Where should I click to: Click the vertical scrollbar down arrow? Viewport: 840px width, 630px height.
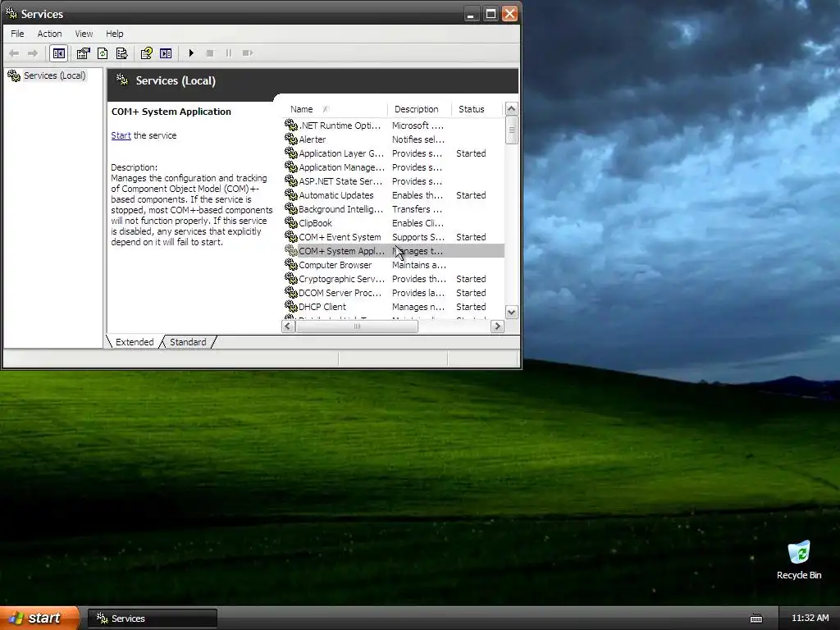point(512,313)
